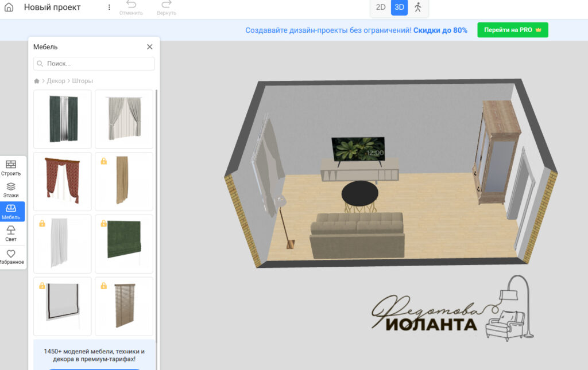Click the Перейти на PRO button

click(513, 30)
